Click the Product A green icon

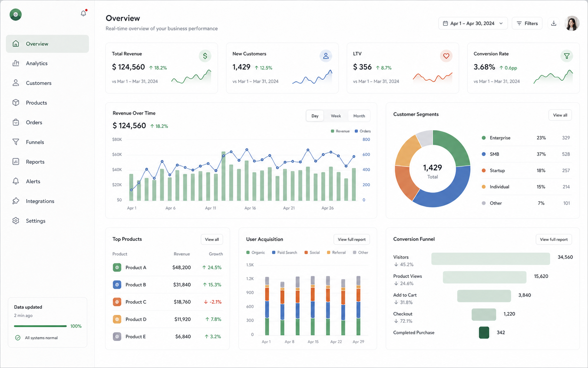(117, 267)
